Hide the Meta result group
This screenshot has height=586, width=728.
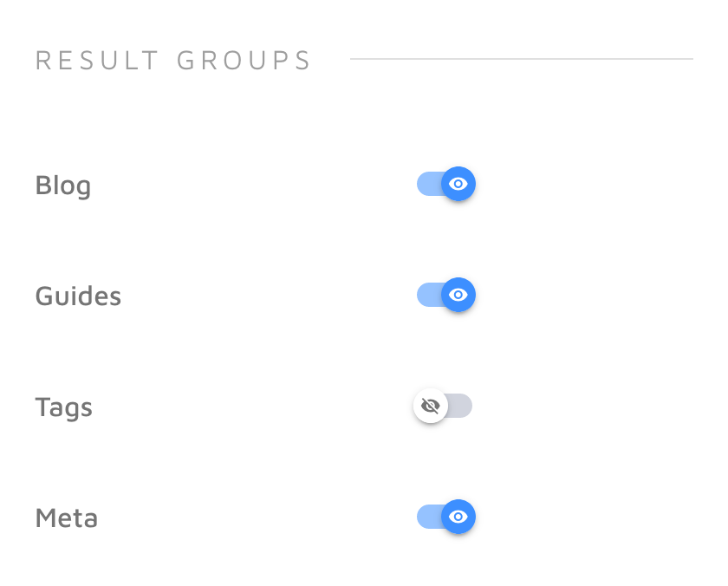445,517
